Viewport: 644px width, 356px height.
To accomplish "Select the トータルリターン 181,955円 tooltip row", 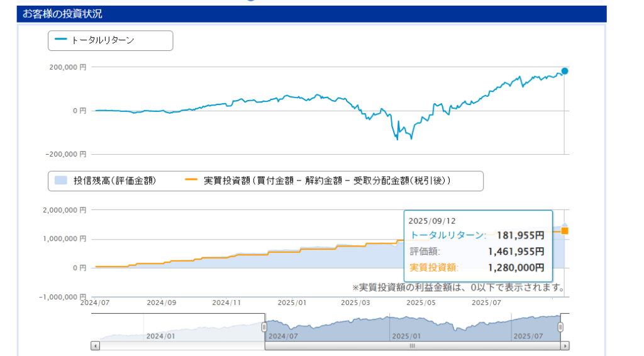I will (477, 236).
